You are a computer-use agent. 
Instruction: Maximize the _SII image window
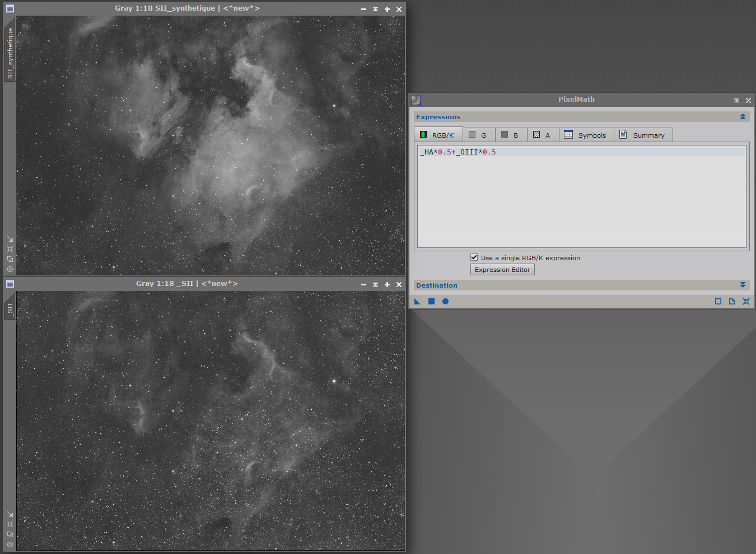click(387, 284)
